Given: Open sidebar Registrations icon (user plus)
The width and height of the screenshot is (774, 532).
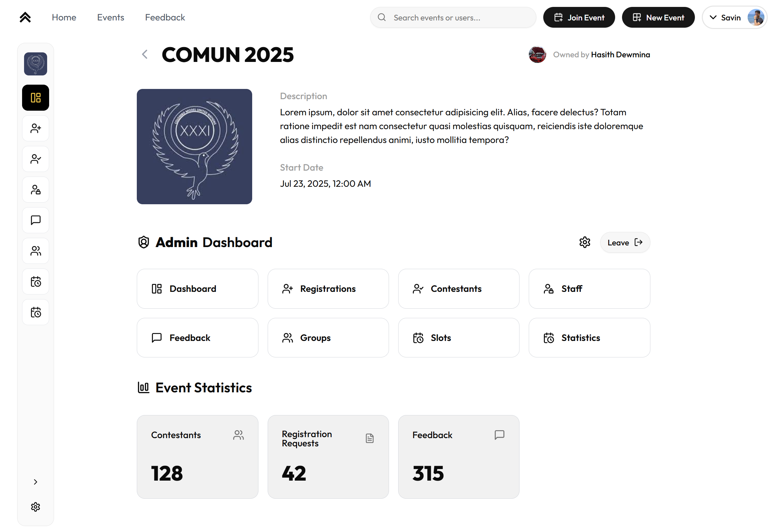Looking at the screenshot, I should (35, 128).
